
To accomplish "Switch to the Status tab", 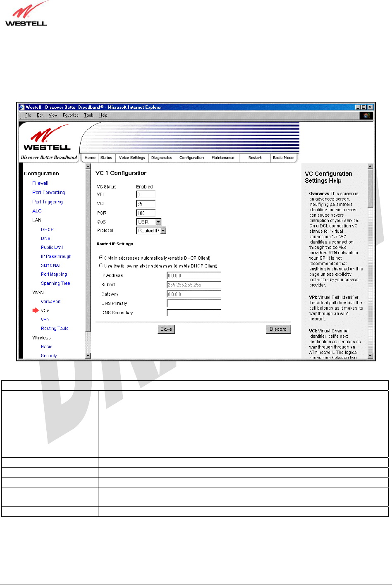I will tap(106, 158).
